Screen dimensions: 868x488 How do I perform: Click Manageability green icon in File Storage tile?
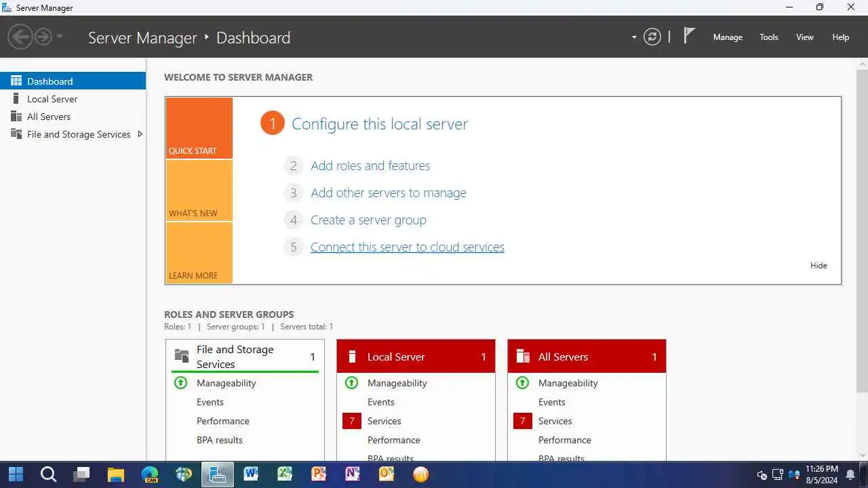click(180, 382)
